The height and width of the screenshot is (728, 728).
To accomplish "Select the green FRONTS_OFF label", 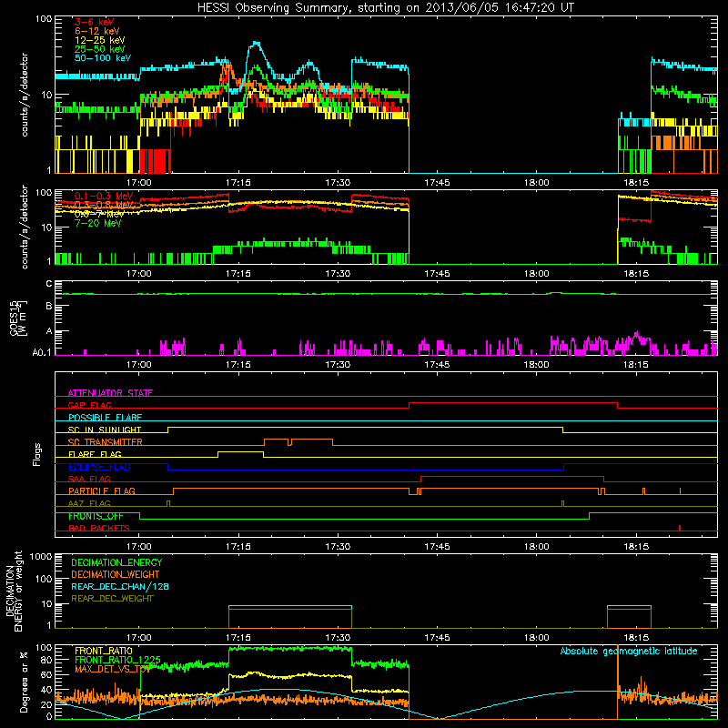I will 96,516.
